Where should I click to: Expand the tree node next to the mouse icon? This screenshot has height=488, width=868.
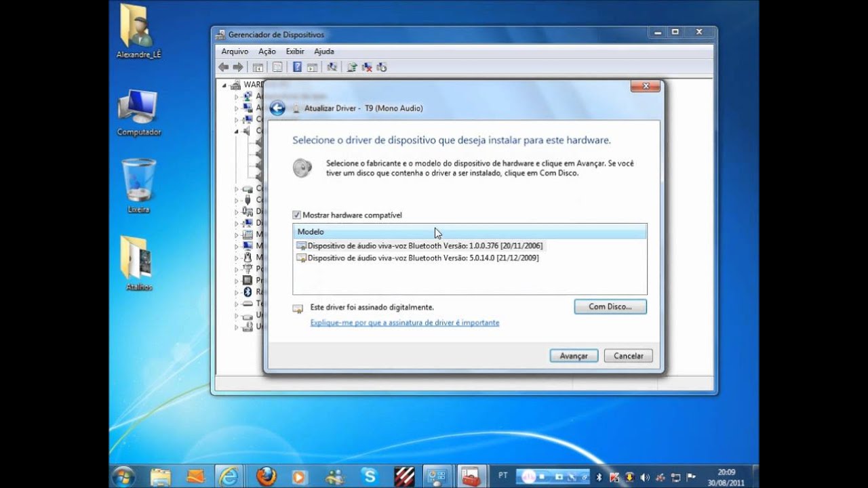pos(237,258)
